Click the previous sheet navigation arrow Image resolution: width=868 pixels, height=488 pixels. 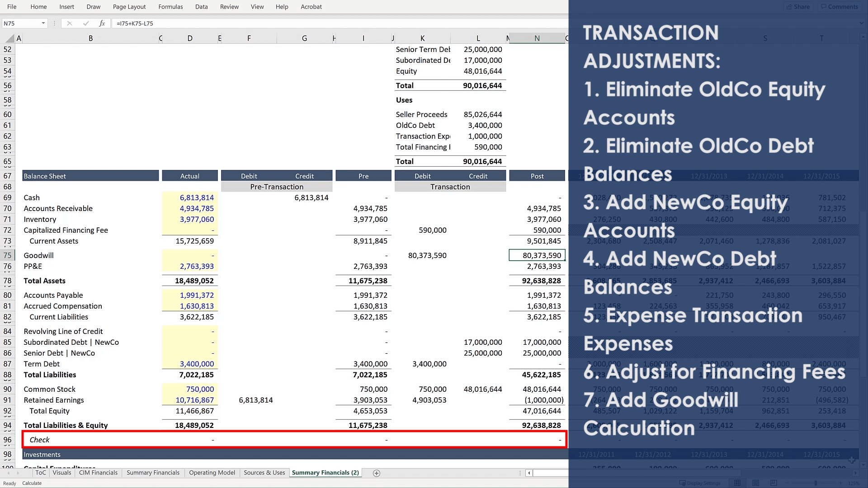tap(9, 473)
